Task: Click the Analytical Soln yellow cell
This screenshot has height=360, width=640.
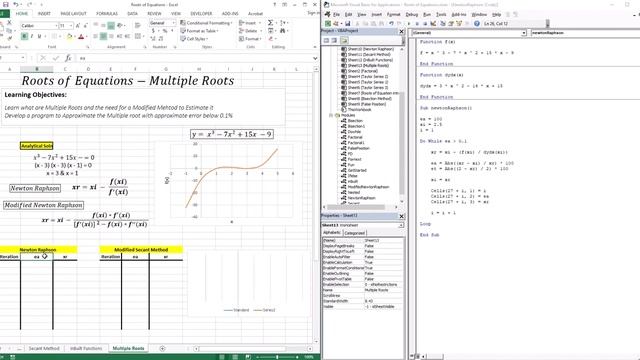Action: (37, 146)
